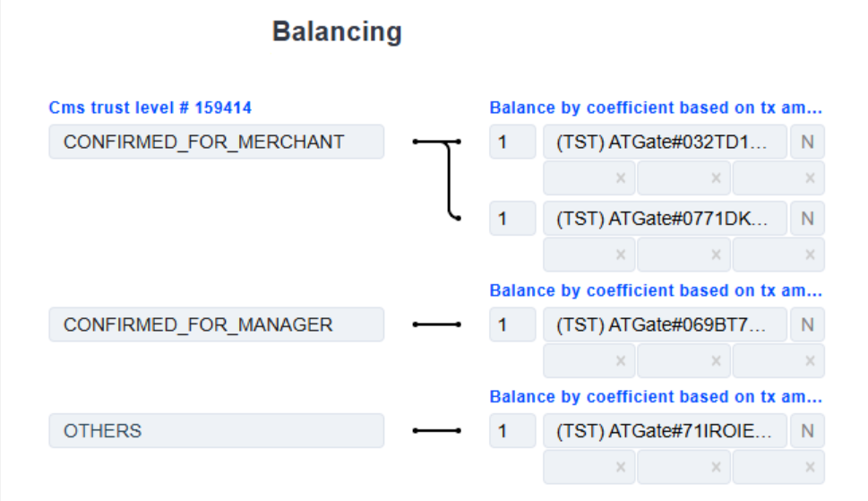Clear middle field under ATGate#032TD1 row

pyautogui.click(x=716, y=178)
